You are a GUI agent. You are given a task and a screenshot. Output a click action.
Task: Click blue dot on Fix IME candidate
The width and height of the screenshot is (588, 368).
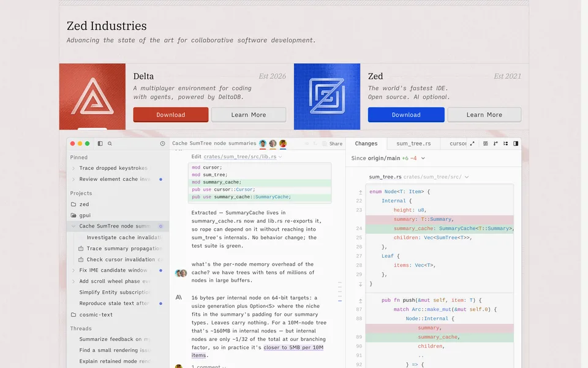[161, 270]
